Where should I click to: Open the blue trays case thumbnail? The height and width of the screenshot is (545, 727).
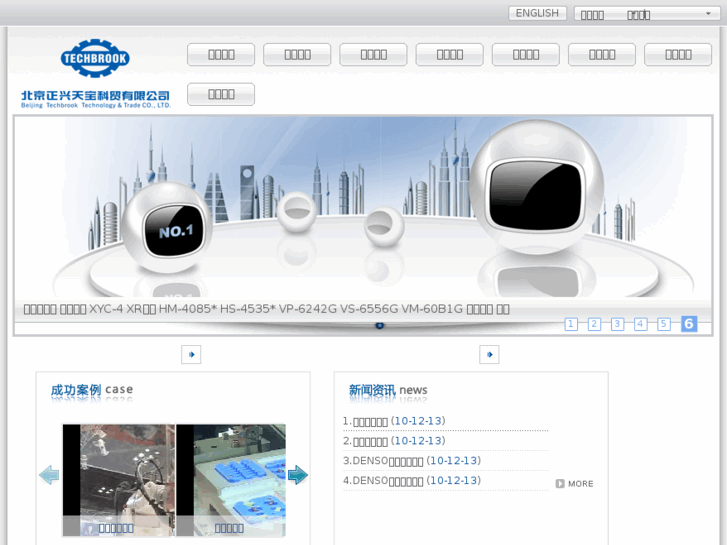pos(231,480)
